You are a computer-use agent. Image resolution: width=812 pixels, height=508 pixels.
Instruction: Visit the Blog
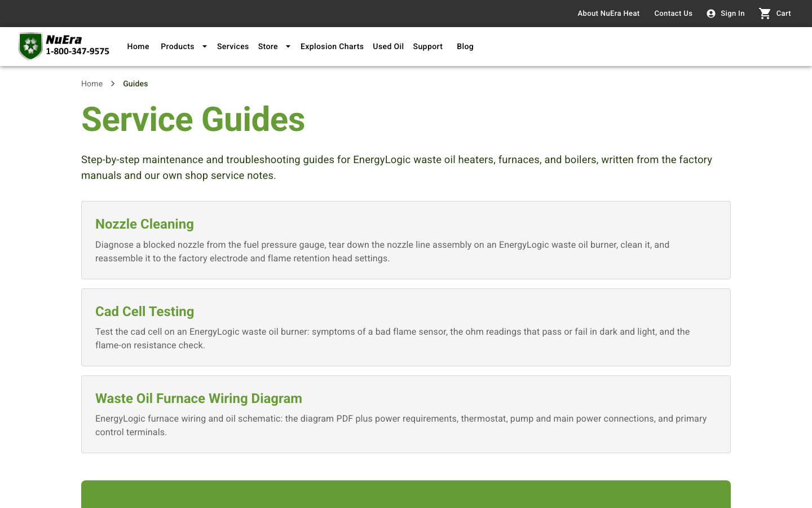pos(465,46)
